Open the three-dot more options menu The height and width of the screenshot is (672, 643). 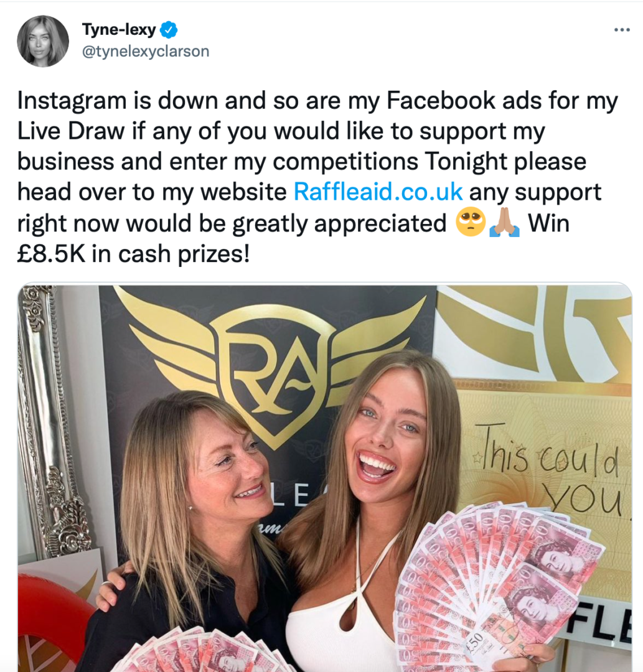click(622, 30)
